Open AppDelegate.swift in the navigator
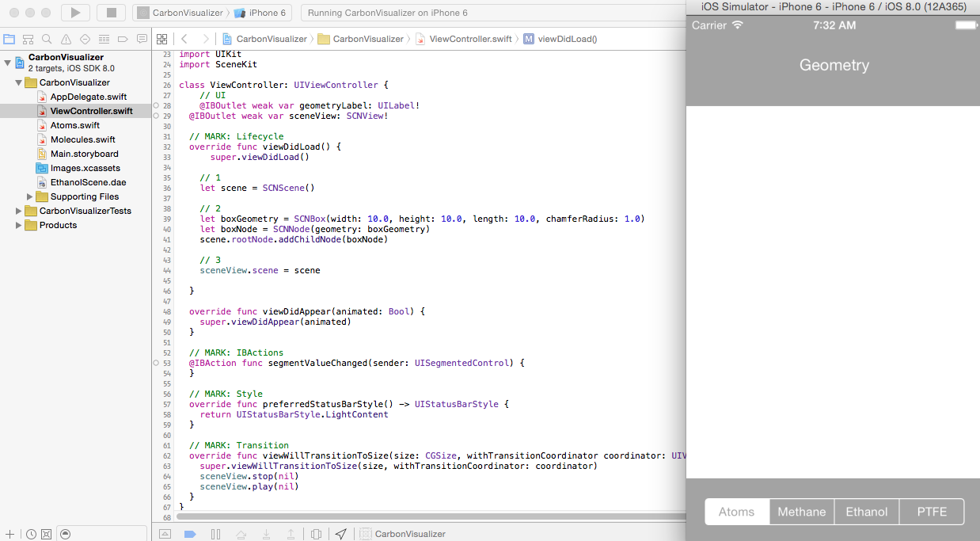This screenshot has width=980, height=541. [x=88, y=97]
